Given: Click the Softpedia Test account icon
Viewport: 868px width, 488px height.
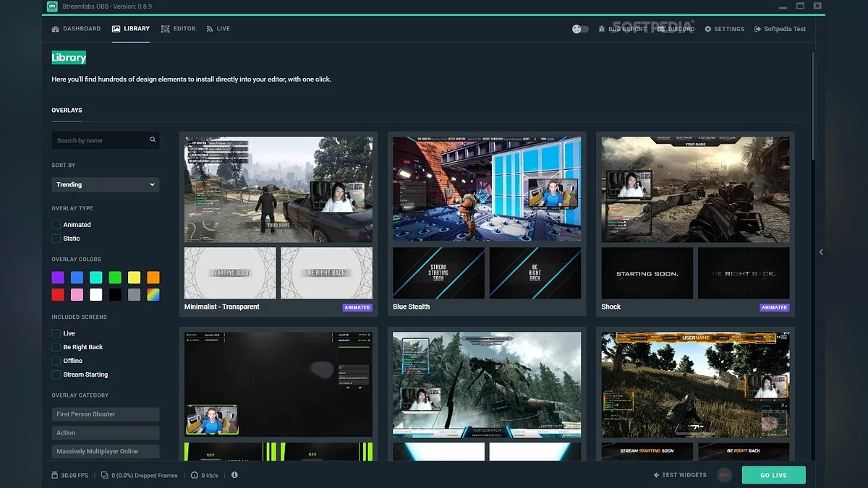Looking at the screenshot, I should (x=757, y=29).
